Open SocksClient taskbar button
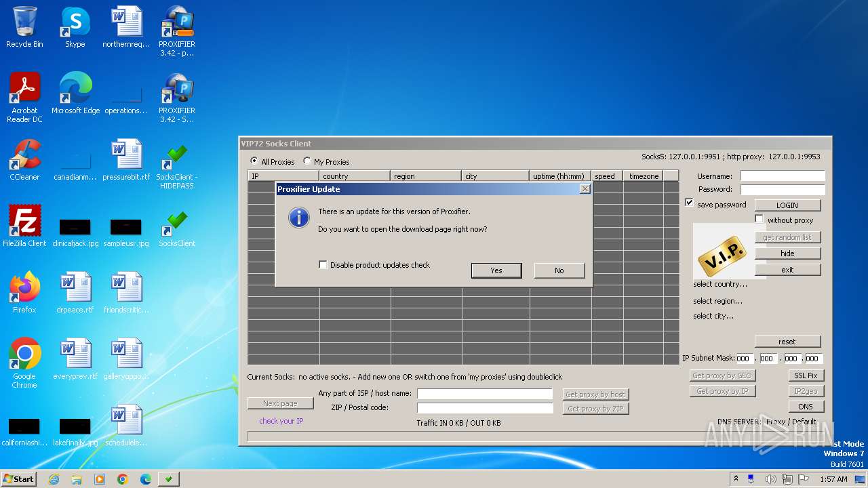868x488 pixels. [x=169, y=479]
